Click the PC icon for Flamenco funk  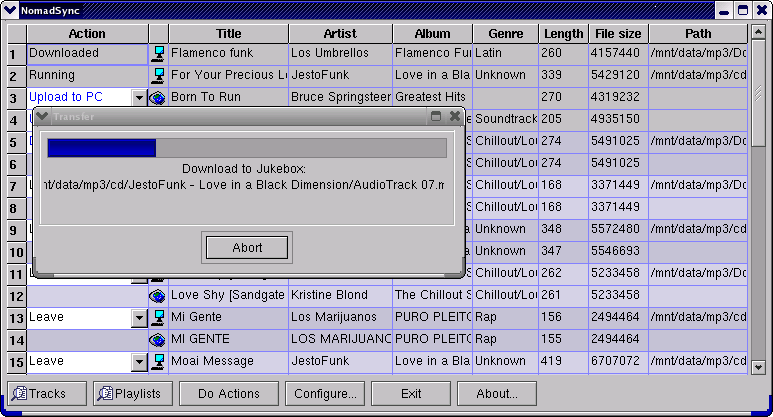point(158,53)
